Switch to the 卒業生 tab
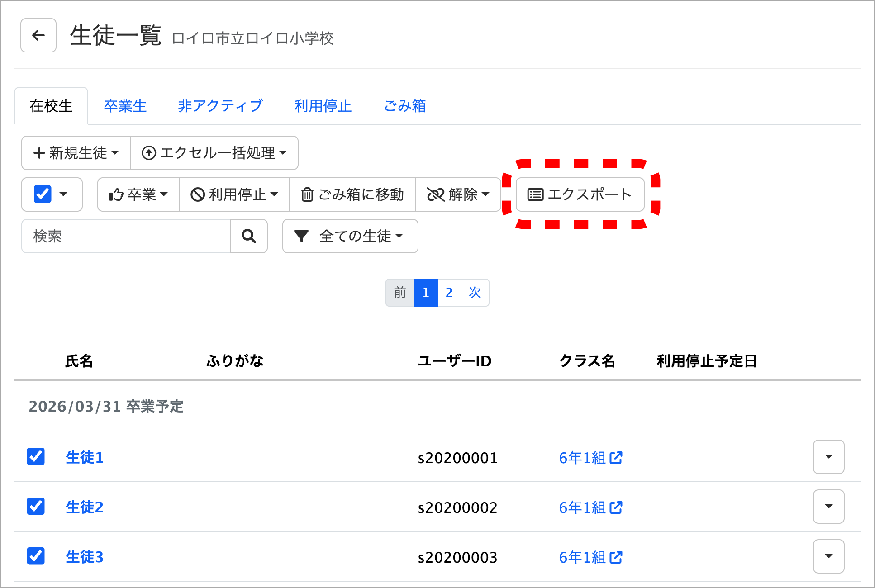The height and width of the screenshot is (588, 875). point(125,106)
